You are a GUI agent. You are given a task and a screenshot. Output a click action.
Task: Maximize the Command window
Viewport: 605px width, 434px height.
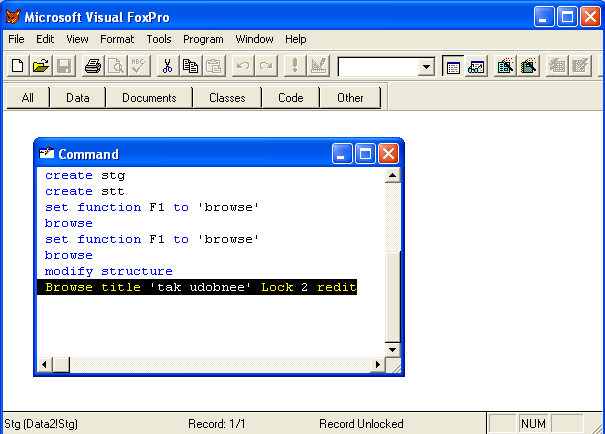point(365,154)
